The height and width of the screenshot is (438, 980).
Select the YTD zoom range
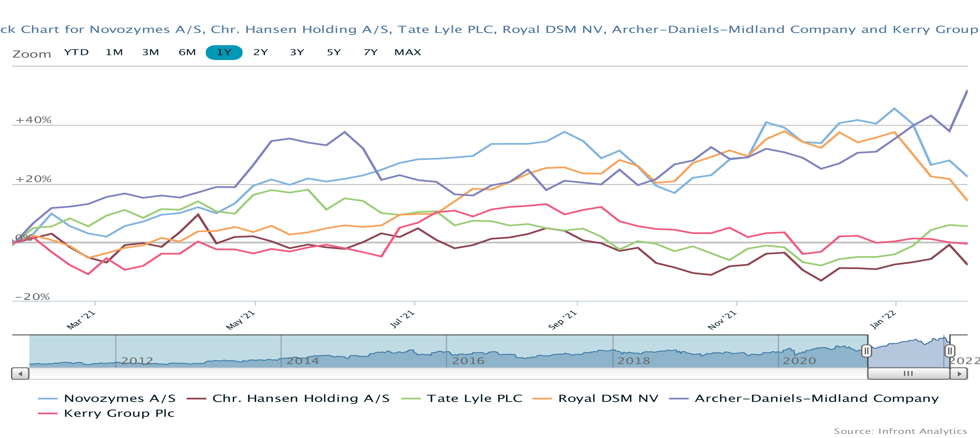click(76, 52)
